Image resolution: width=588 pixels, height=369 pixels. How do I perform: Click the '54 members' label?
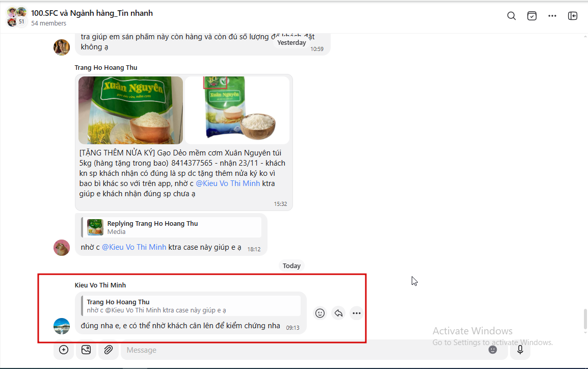pyautogui.click(x=49, y=23)
